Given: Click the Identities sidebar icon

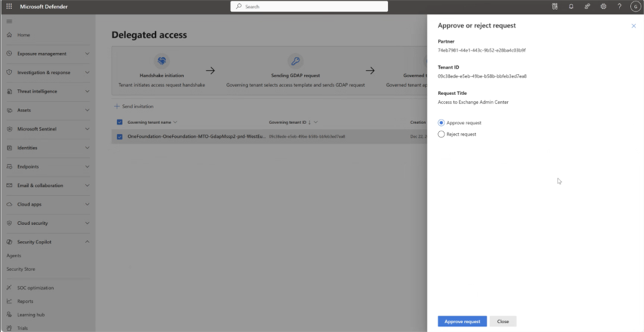Looking at the screenshot, I should pos(9,148).
